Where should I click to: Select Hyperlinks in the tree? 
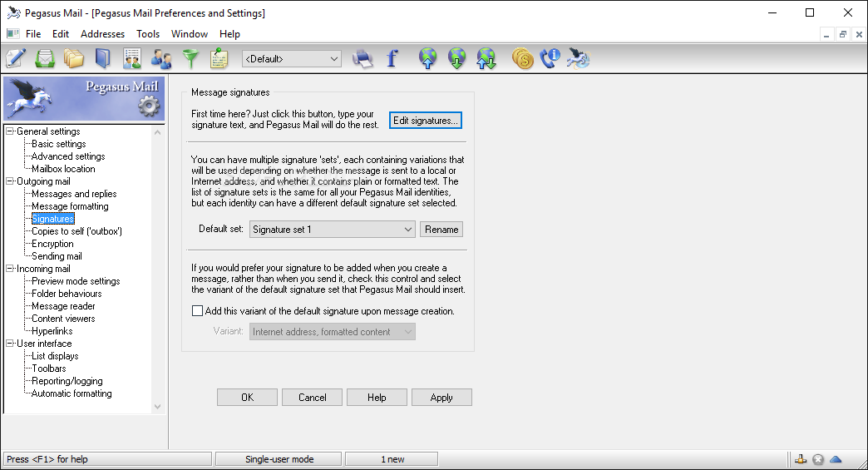(x=52, y=331)
